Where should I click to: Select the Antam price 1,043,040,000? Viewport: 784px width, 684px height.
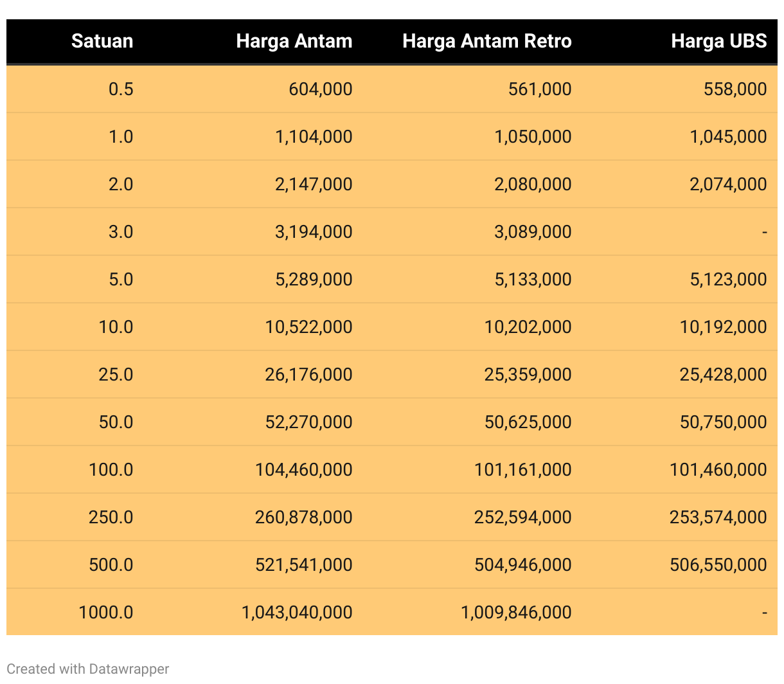coord(297,612)
